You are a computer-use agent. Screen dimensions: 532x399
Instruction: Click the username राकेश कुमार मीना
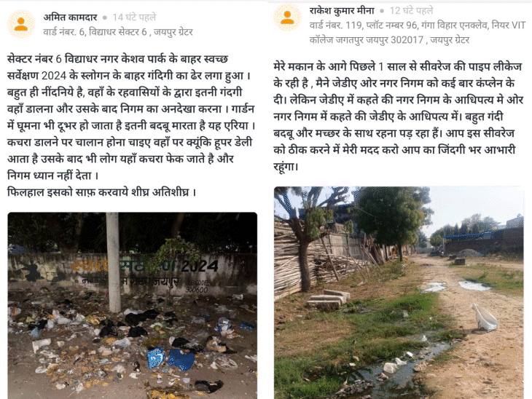pyautogui.click(x=342, y=11)
